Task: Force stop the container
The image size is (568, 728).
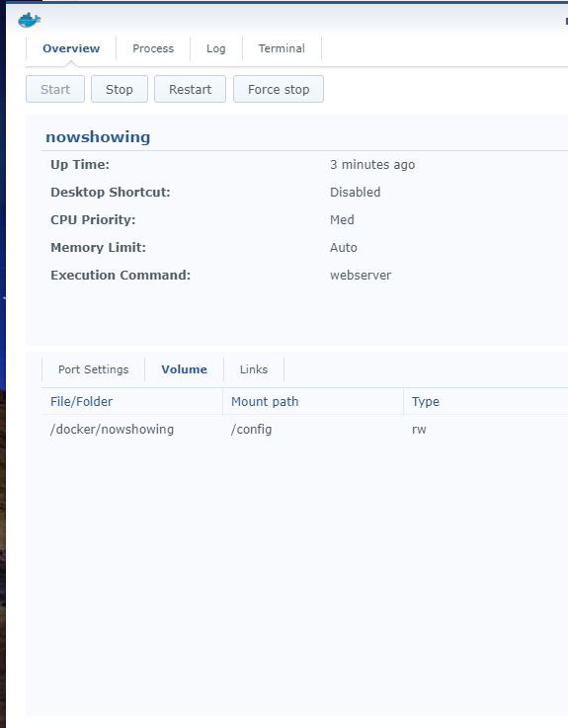Action: (279, 89)
